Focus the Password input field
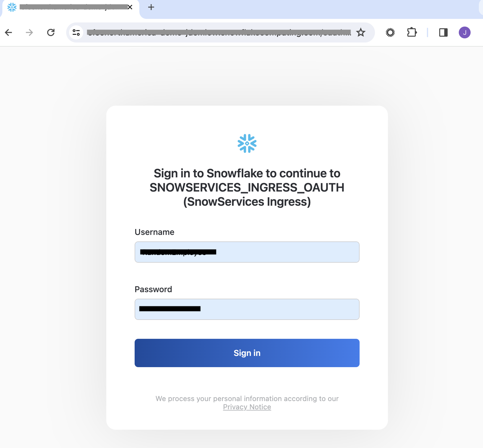 (247, 309)
